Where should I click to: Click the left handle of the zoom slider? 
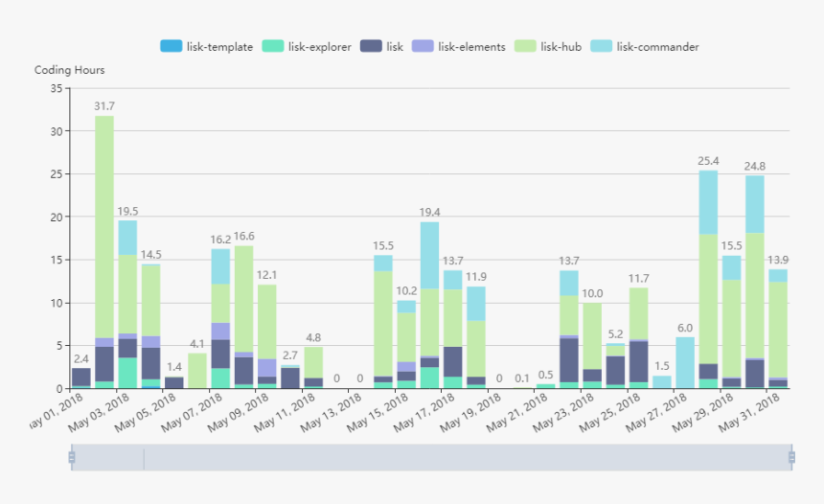tap(72, 457)
